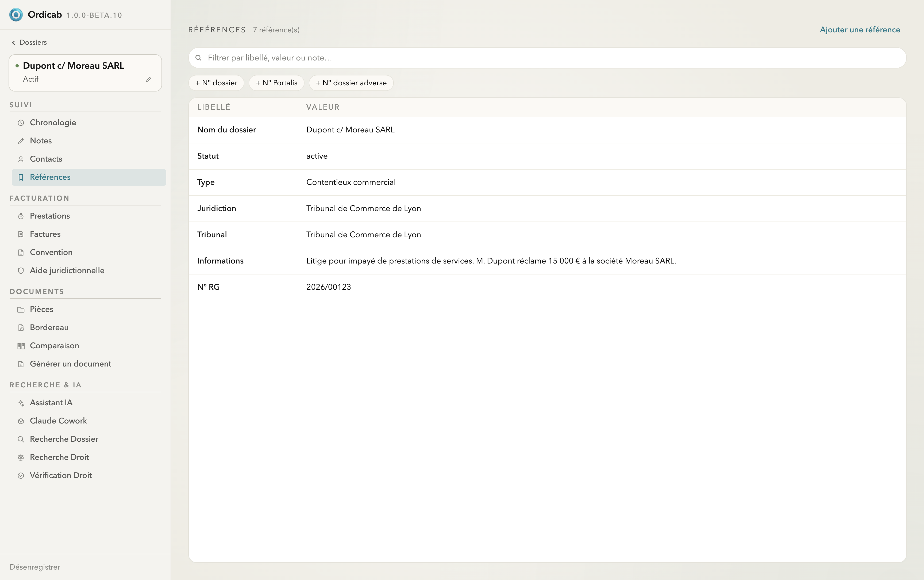Click Ajouter une référence
924x580 pixels.
pyautogui.click(x=860, y=30)
